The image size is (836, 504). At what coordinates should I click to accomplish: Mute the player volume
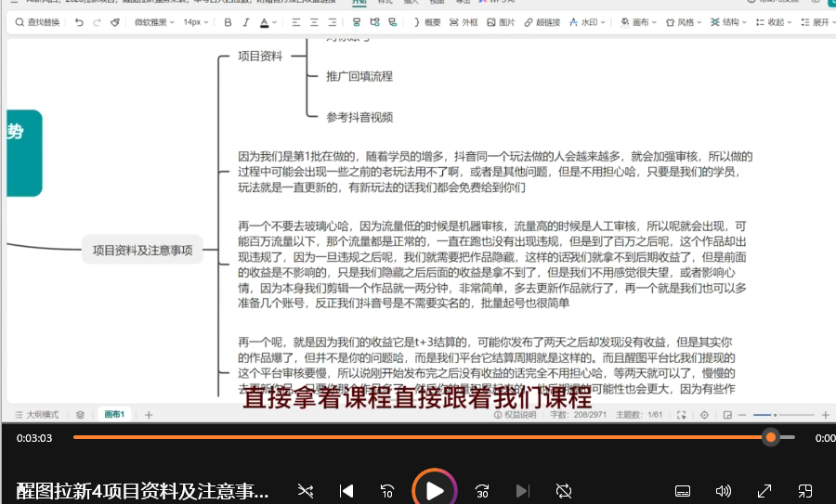724,491
